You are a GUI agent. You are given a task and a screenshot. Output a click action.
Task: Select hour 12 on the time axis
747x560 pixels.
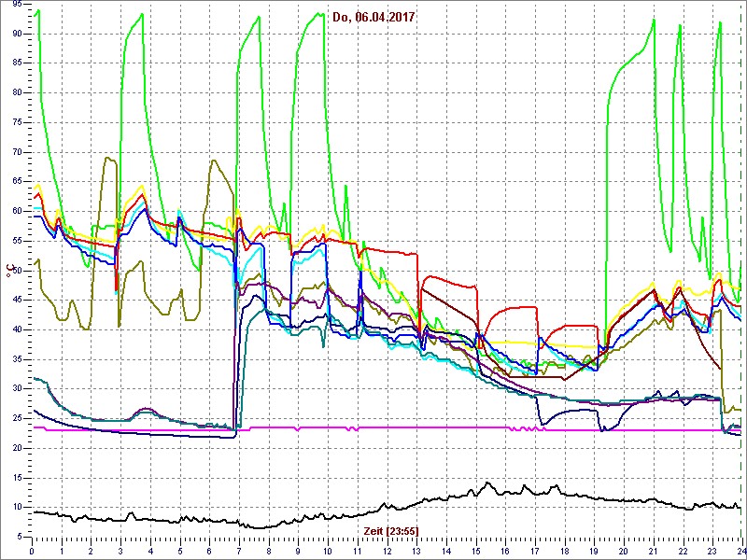[387, 550]
